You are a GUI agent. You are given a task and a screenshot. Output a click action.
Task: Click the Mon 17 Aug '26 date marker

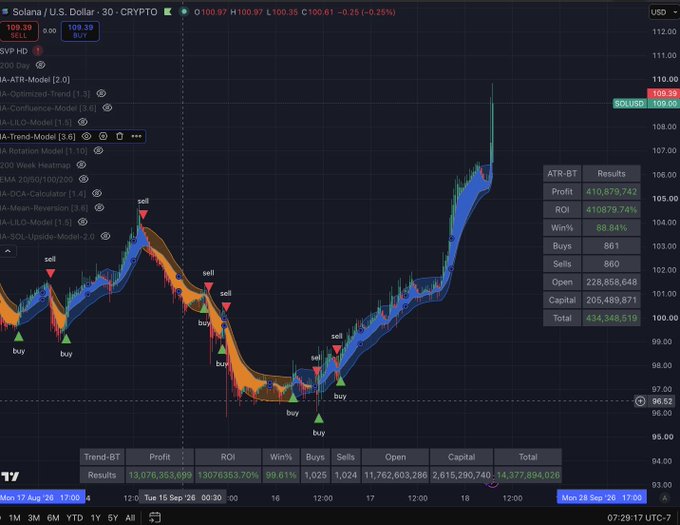point(42,497)
